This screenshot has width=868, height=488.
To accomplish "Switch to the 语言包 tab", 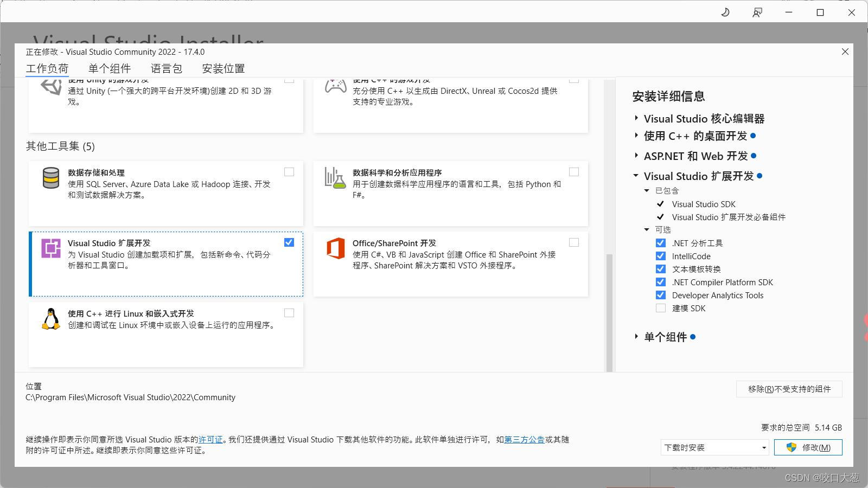I will [167, 68].
